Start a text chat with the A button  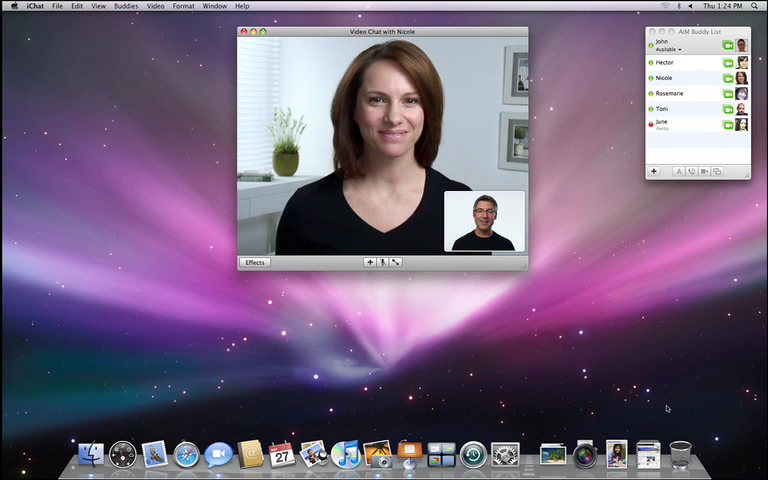click(678, 171)
